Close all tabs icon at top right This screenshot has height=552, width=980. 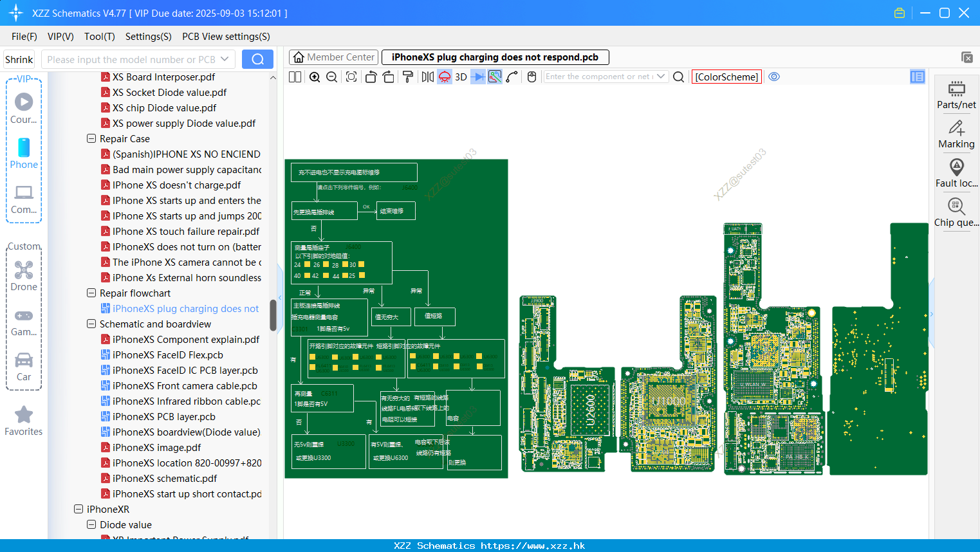[x=966, y=57]
